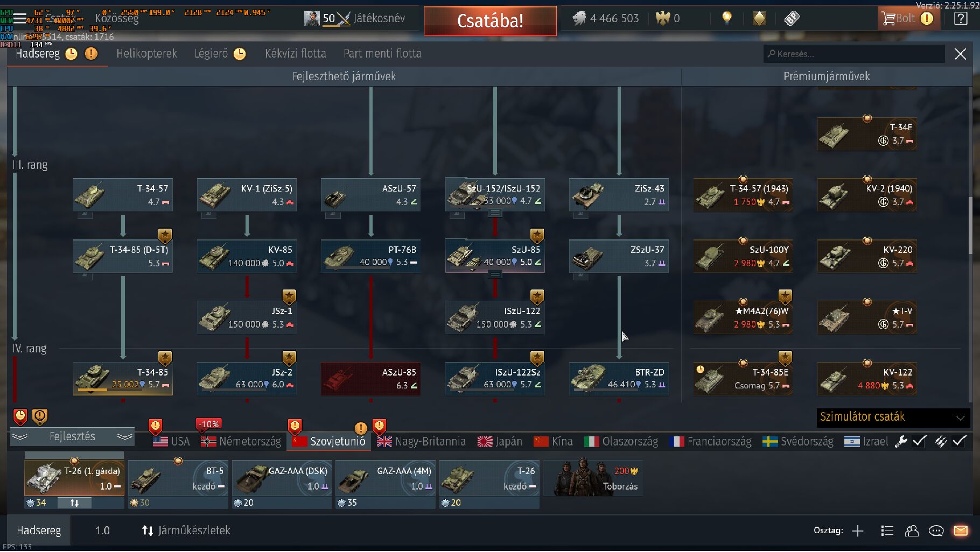Open the orange mail envelope icon
The height and width of the screenshot is (552, 980).
pyautogui.click(x=961, y=531)
